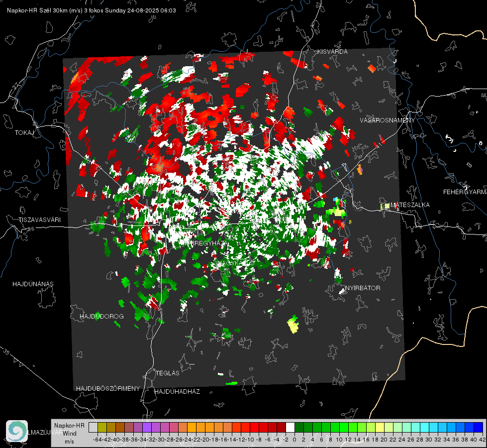
Task: Click the yellow echo patch south of Nyírbátor
Action: [293, 324]
